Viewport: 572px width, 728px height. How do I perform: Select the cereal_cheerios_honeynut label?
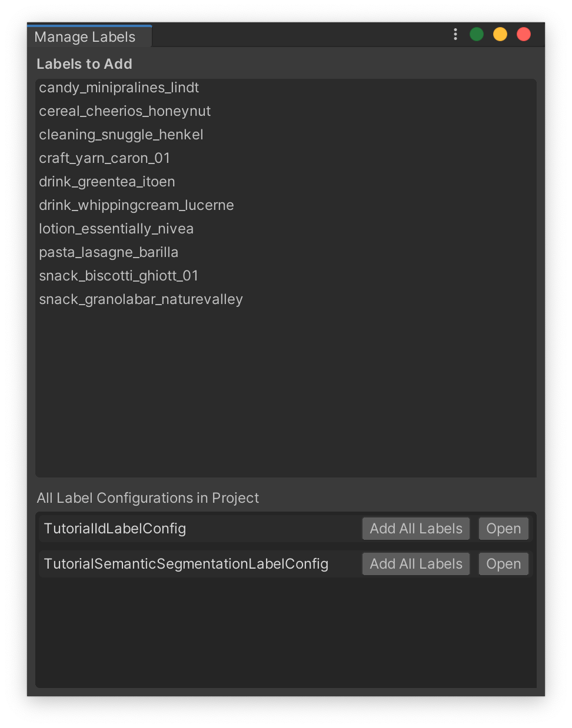125,111
